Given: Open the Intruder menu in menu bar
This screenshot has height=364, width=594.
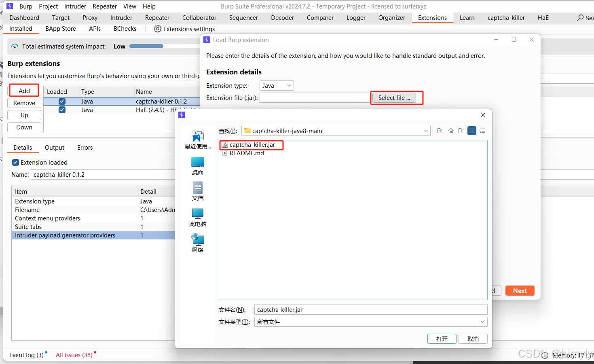Looking at the screenshot, I should [75, 6].
